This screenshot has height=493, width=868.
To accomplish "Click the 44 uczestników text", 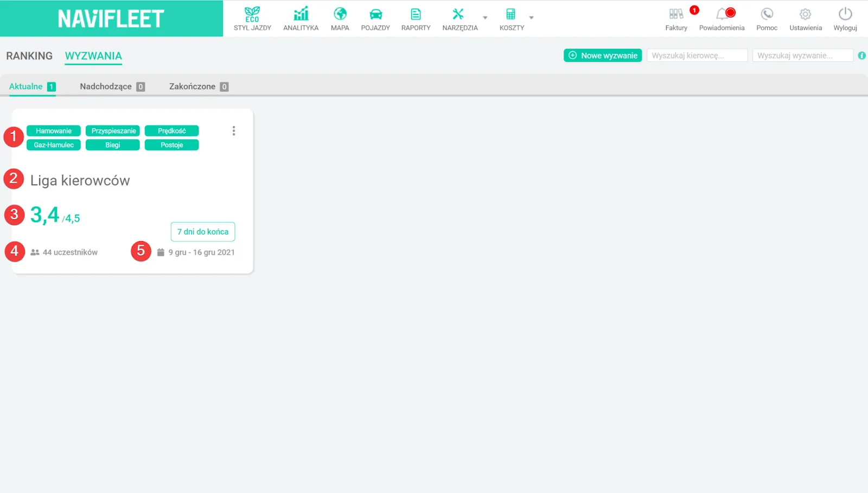I will click(x=70, y=252).
